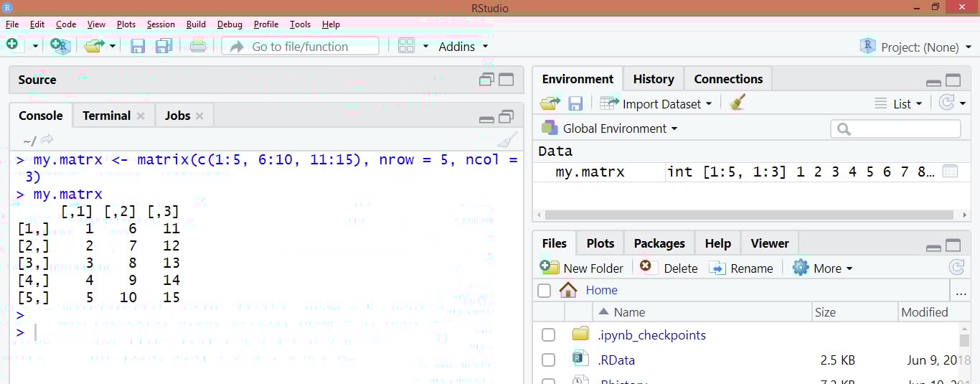
Task: Open the Edit menu
Action: [37, 24]
